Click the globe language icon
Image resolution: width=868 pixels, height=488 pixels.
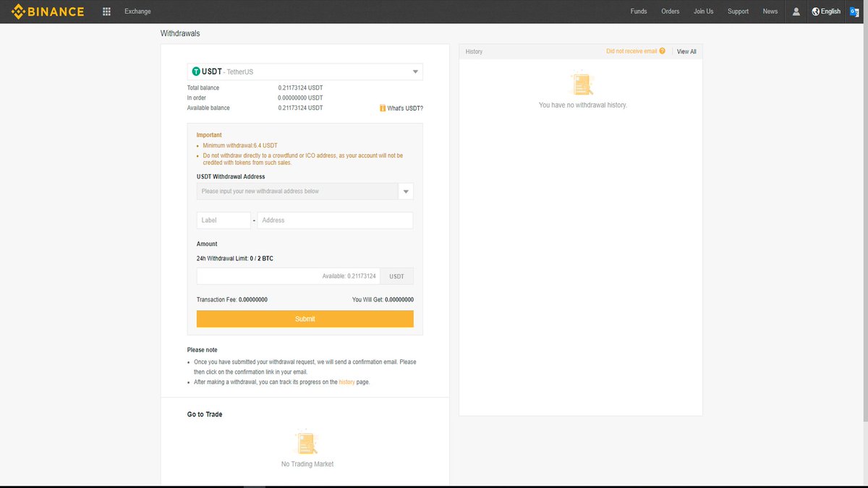pos(815,12)
